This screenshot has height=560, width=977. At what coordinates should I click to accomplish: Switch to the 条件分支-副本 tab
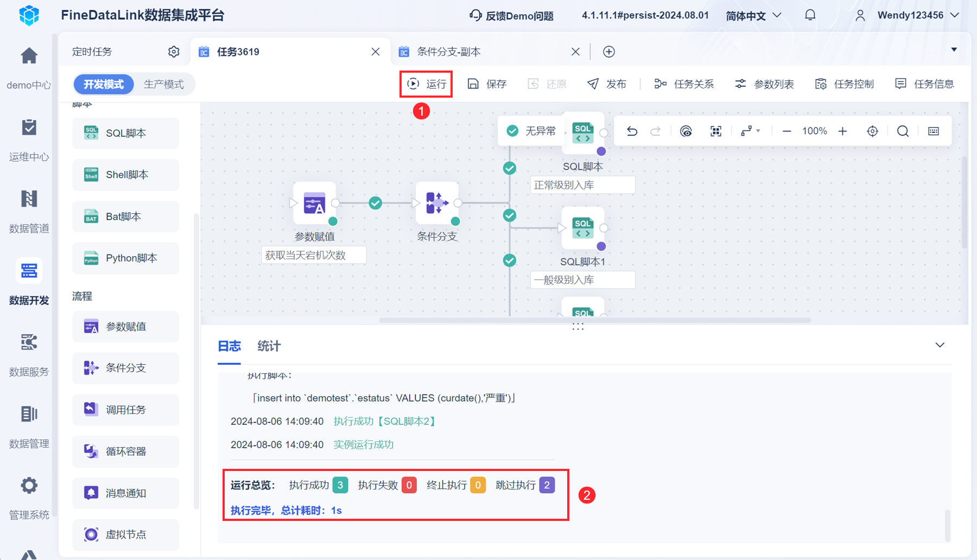(x=448, y=52)
